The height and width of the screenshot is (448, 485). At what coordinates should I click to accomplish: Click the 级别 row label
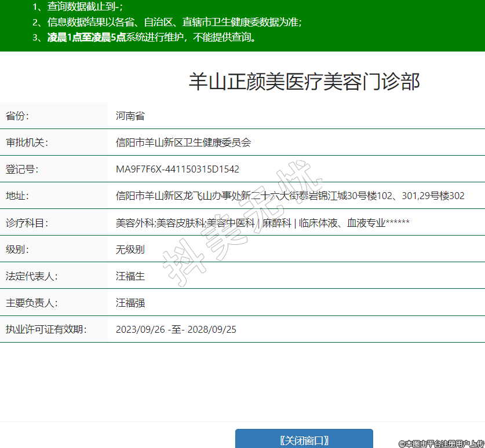point(17,249)
